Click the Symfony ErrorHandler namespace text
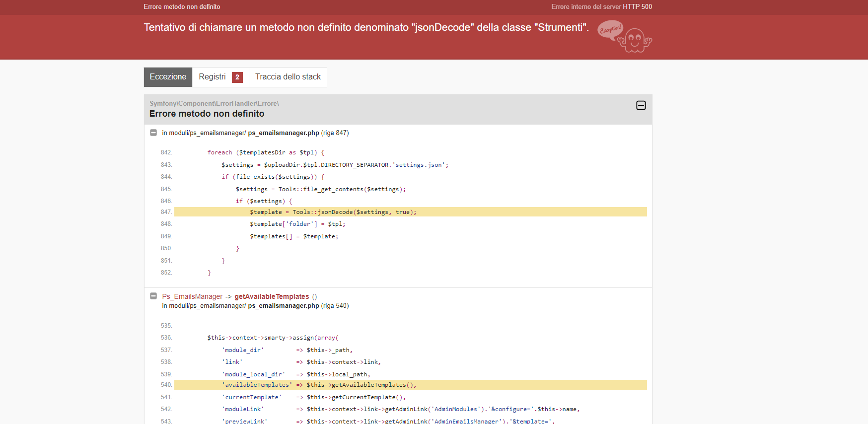This screenshot has width=868, height=424. [x=214, y=103]
